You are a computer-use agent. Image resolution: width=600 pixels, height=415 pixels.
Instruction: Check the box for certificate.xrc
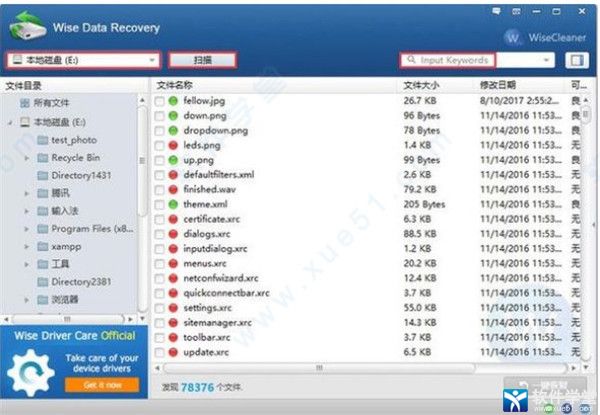point(160,220)
